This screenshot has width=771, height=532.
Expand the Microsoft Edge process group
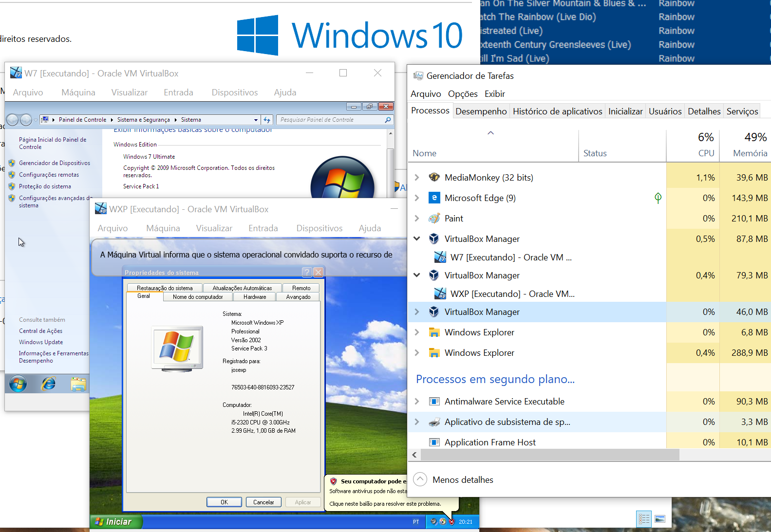click(x=417, y=198)
